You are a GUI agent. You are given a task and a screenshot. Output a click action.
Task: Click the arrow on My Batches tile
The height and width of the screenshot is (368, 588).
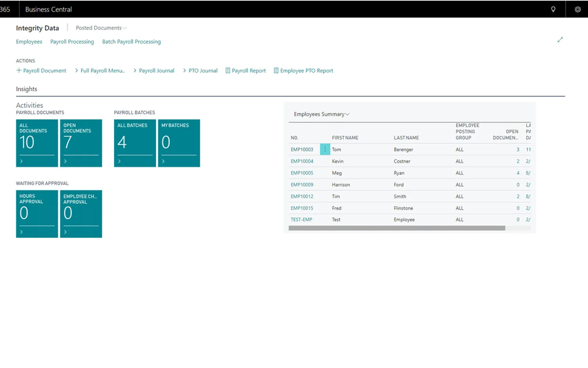pos(164,161)
